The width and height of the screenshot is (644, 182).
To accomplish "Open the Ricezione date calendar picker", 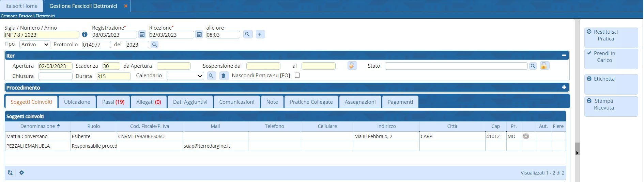I will coord(199,34).
